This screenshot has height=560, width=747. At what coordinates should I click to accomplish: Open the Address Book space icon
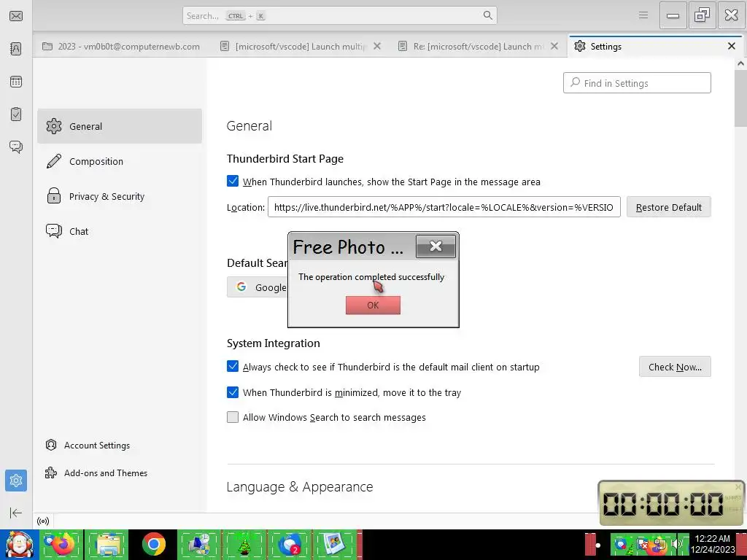16,49
